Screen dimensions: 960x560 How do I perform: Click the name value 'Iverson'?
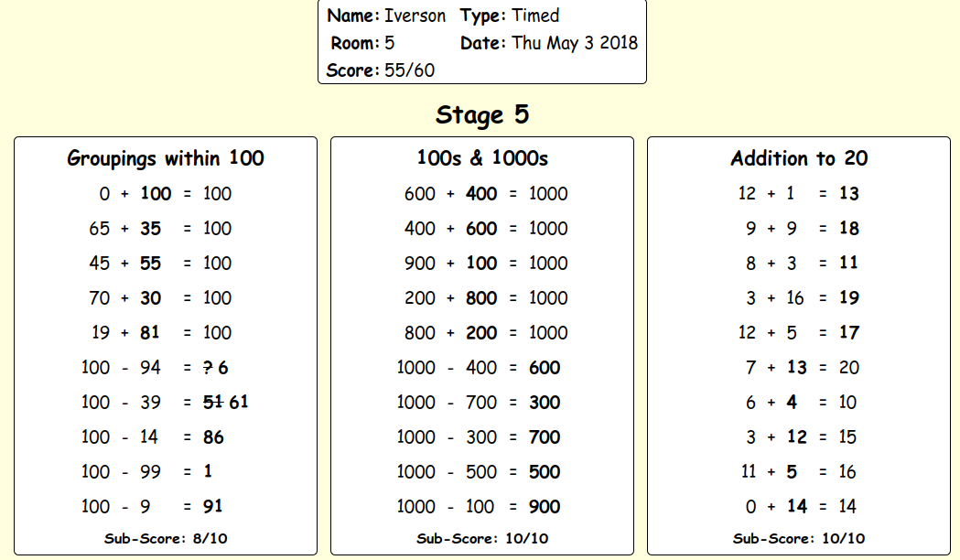pyautogui.click(x=415, y=16)
